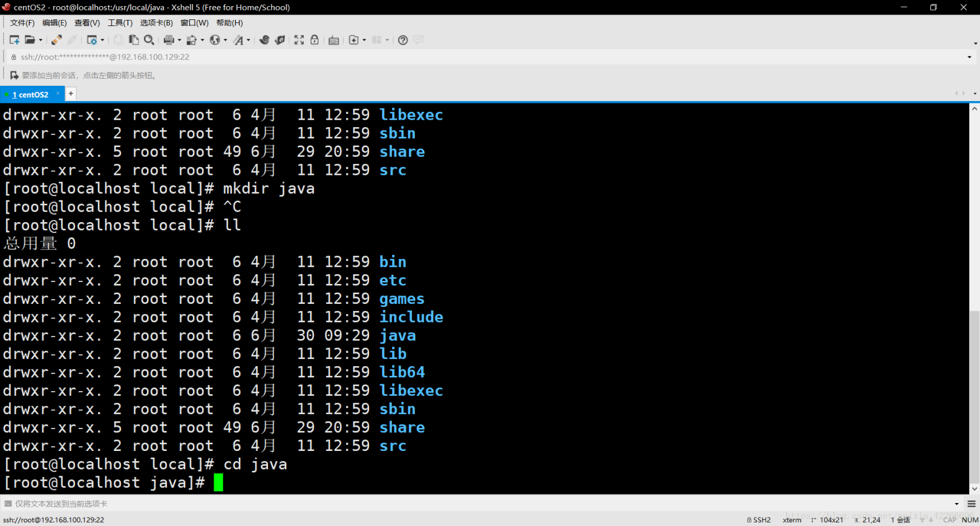Open the 帮助(H) menu
This screenshot has width=980, height=526.
pos(229,23)
